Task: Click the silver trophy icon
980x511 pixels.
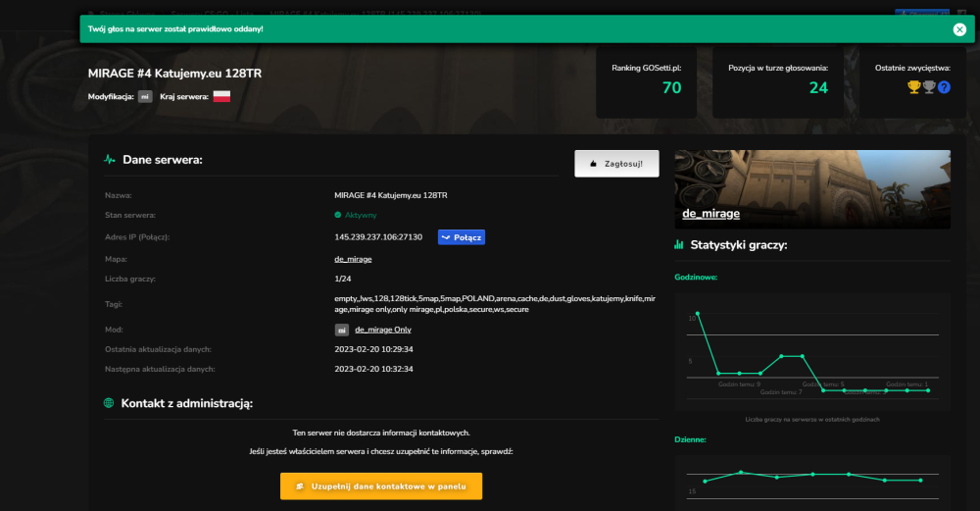Action: [x=929, y=87]
